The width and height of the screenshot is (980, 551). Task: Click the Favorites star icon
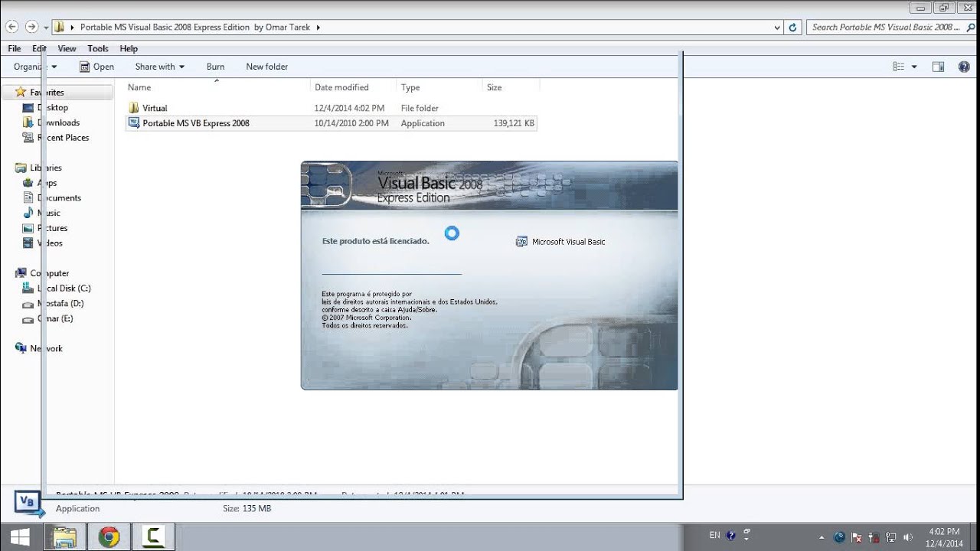[21, 92]
